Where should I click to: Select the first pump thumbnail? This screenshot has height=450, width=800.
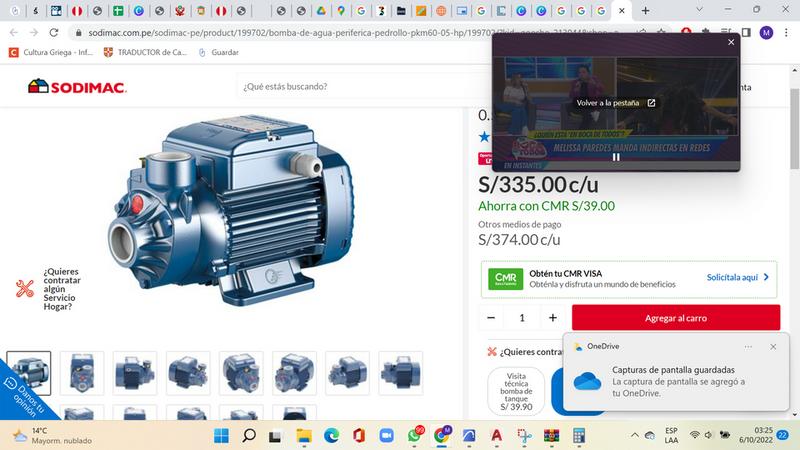(x=29, y=373)
